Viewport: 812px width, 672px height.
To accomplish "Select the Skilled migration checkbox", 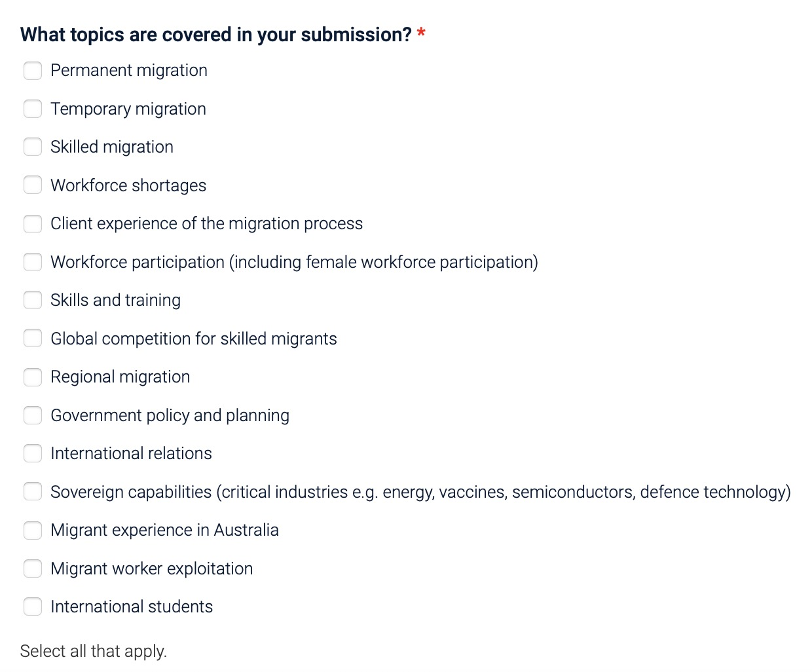I will tap(33, 147).
